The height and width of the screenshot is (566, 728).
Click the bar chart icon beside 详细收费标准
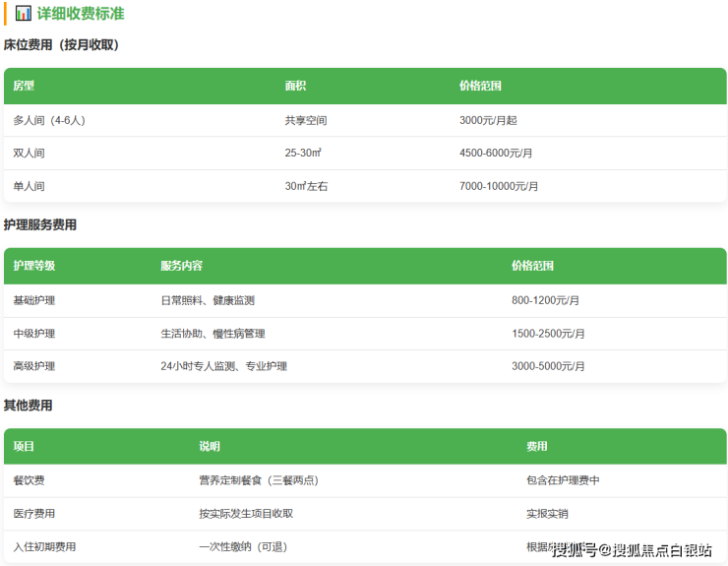(24, 14)
